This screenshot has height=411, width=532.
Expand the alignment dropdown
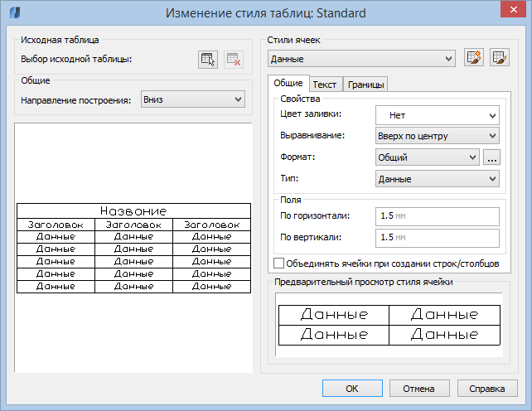437,135
